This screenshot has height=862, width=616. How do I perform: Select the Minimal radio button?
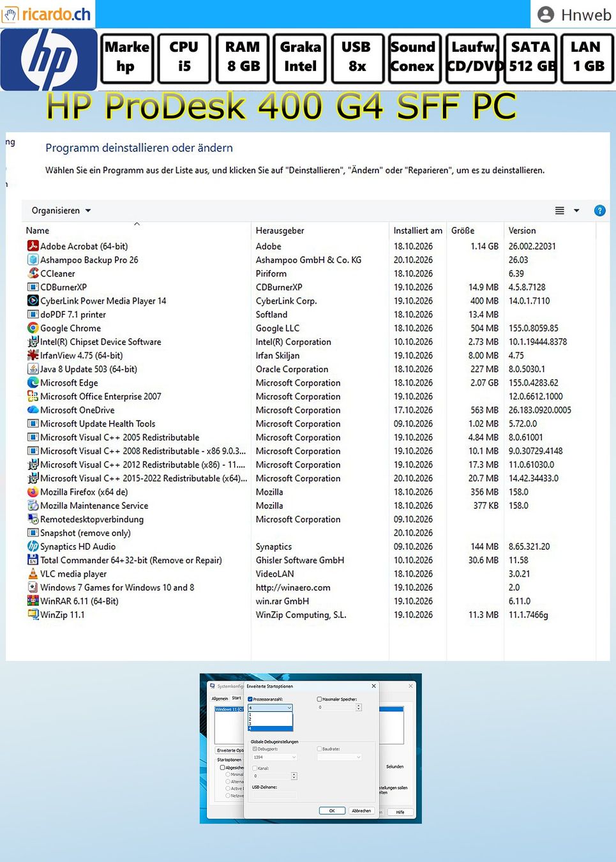click(228, 775)
